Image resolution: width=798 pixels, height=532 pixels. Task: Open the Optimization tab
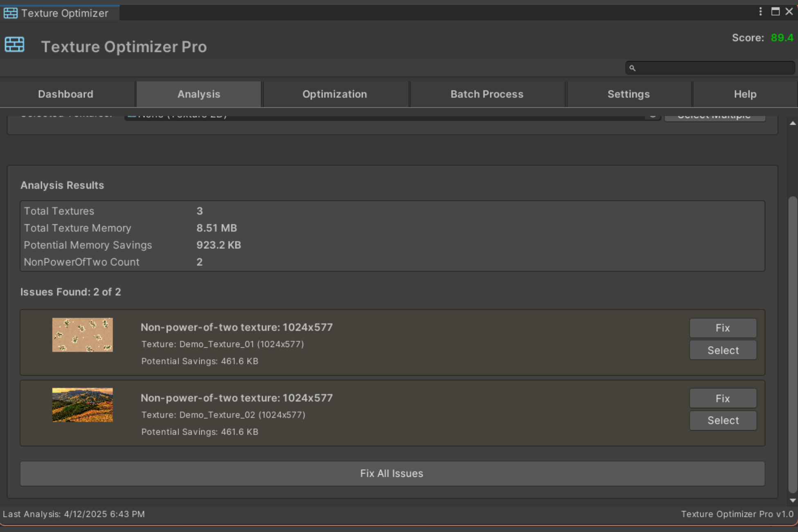click(335, 94)
